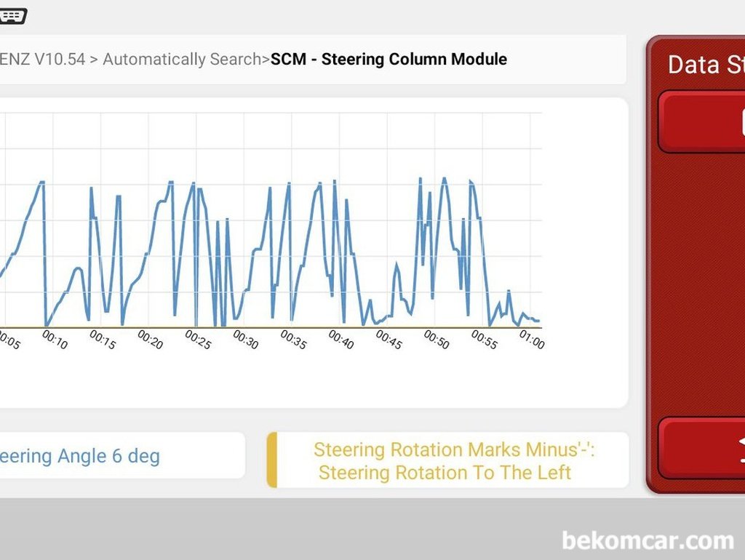Image resolution: width=745 pixels, height=560 pixels.
Task: Click the 00:30 tick label
Action: pos(245,340)
